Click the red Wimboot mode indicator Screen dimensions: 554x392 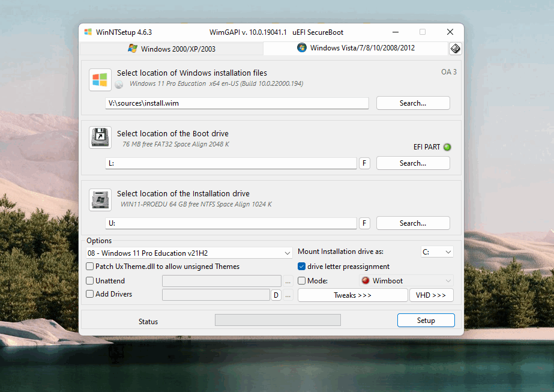[366, 280]
